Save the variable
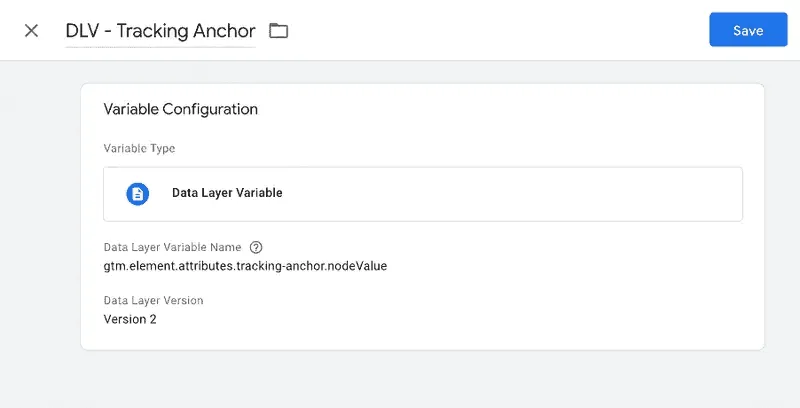This screenshot has height=408, width=800. 747,30
